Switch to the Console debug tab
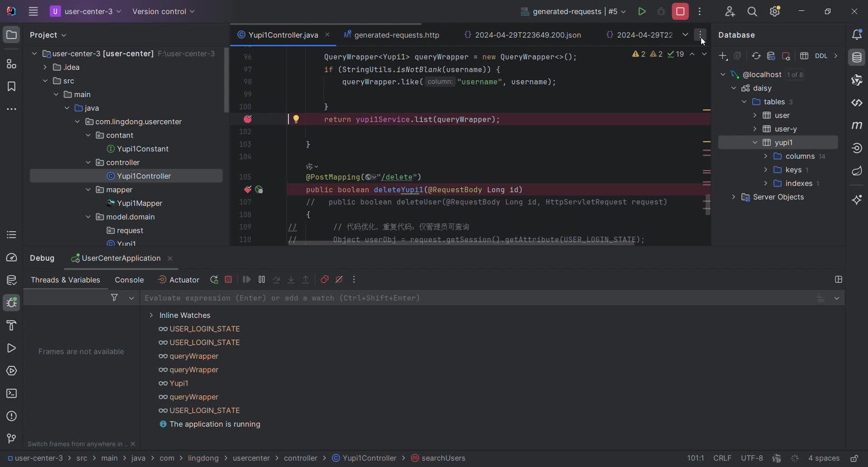The image size is (868, 467). click(129, 280)
